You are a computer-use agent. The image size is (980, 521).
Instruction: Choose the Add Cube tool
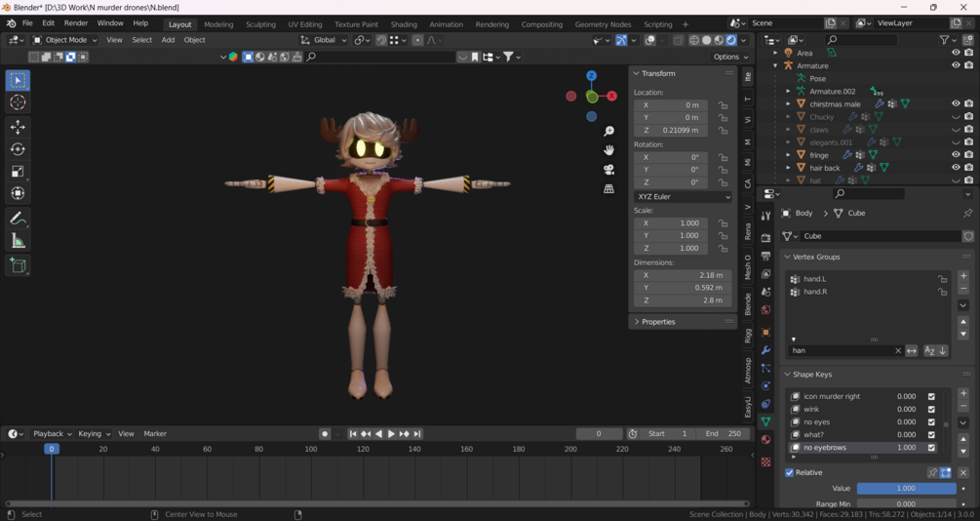(x=18, y=264)
